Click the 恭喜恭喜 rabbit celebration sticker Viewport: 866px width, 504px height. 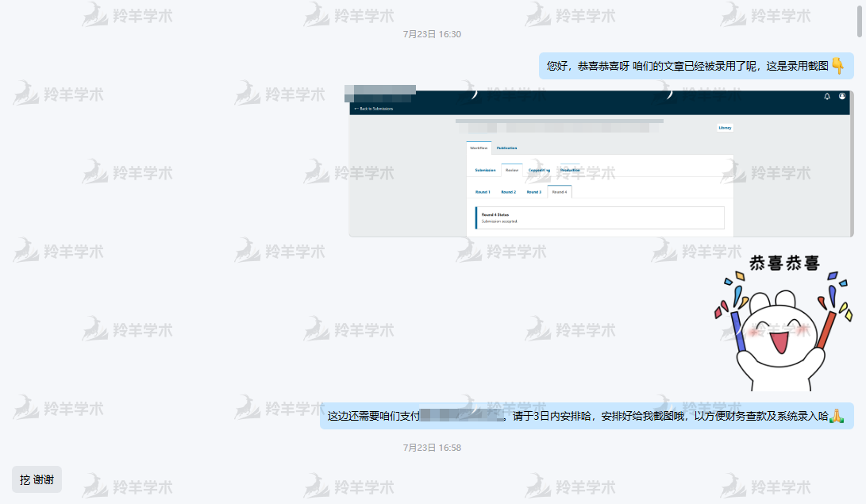[783, 321]
